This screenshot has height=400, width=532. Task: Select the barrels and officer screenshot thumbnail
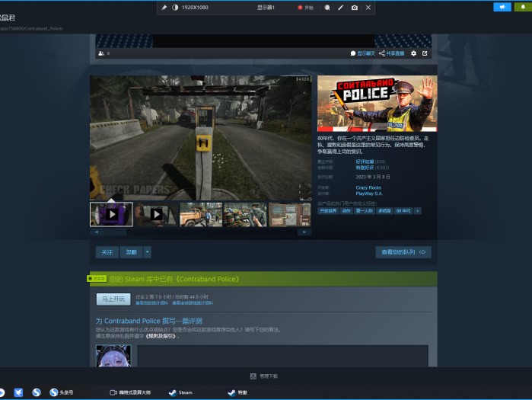(245, 214)
